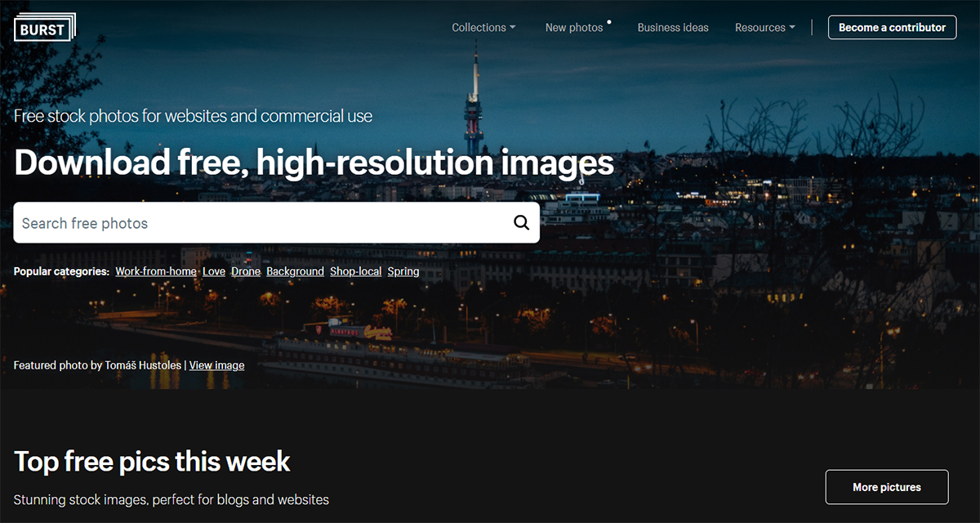Select the Spring popular category
This screenshot has width=980, height=523.
coord(403,271)
